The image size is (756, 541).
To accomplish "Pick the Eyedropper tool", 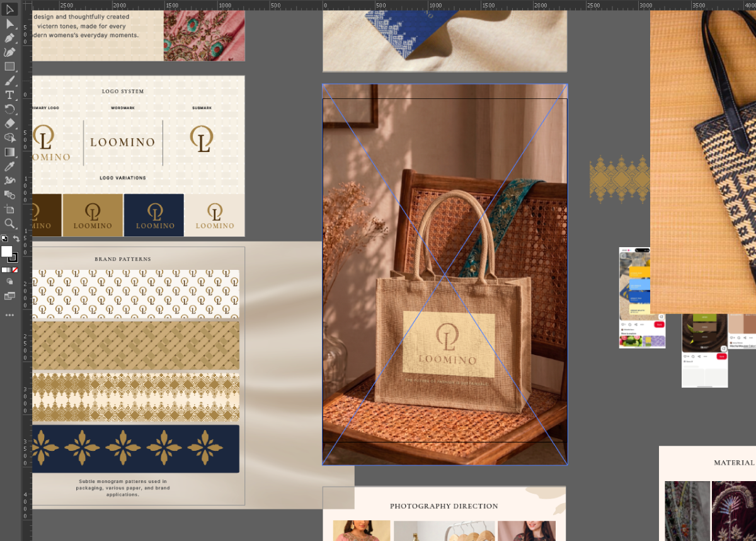I will click(9, 166).
